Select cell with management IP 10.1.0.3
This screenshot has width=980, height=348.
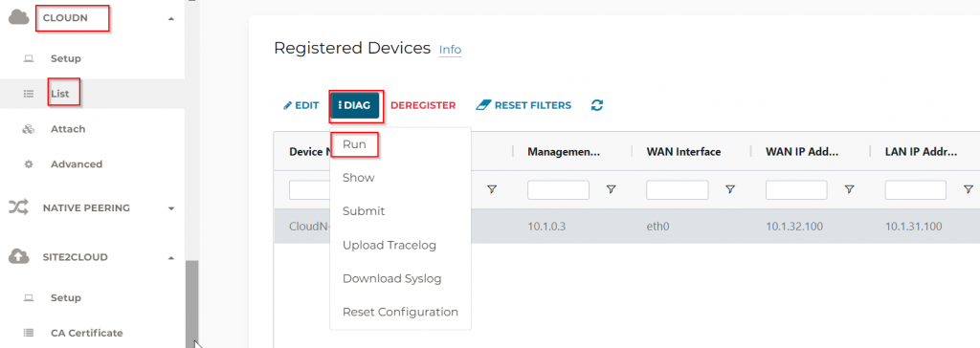546,227
